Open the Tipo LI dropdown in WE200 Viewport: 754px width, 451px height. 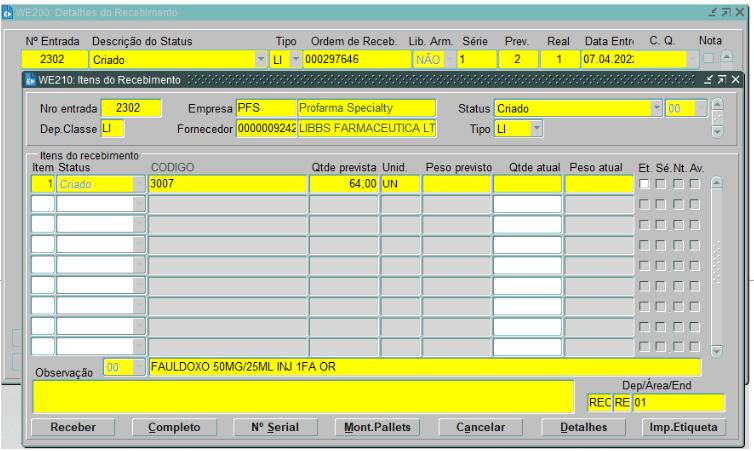[296, 60]
